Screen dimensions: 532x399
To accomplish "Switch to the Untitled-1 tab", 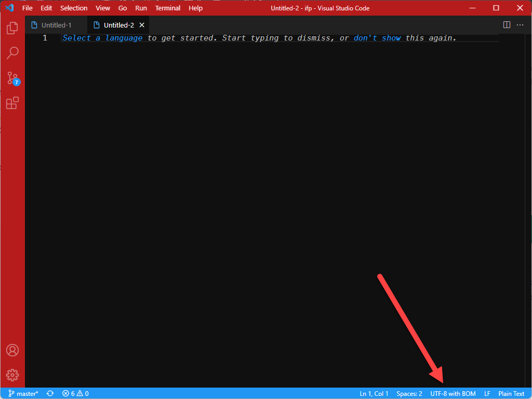I will 56,24.
